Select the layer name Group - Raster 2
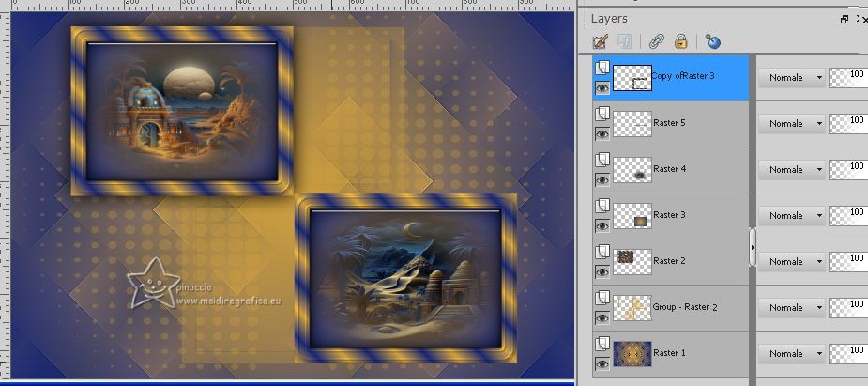Viewport: 868px width, 386px height. coord(685,307)
